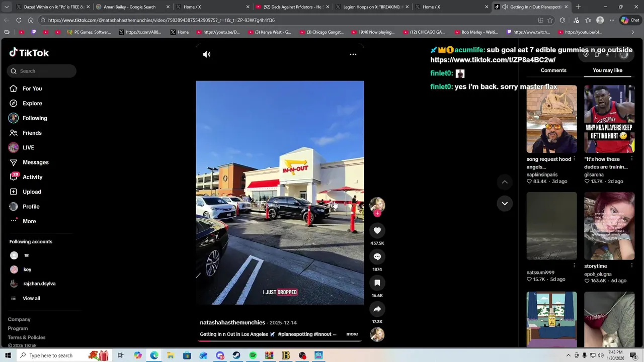The width and height of the screenshot is (644, 362).
Task: Open the storytime video thumbnail
Action: point(609,226)
